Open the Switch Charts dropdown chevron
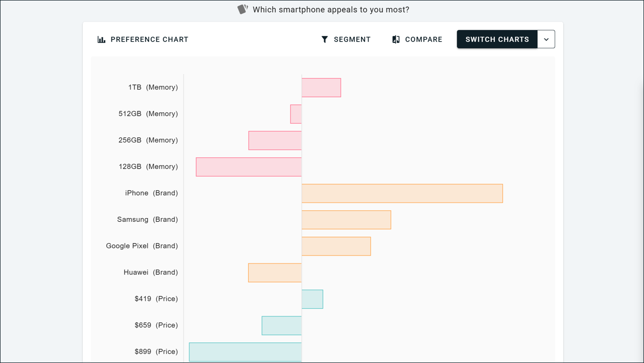 546,39
